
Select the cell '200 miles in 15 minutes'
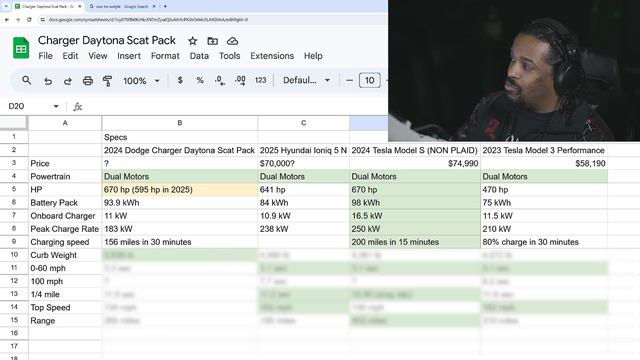click(x=415, y=242)
